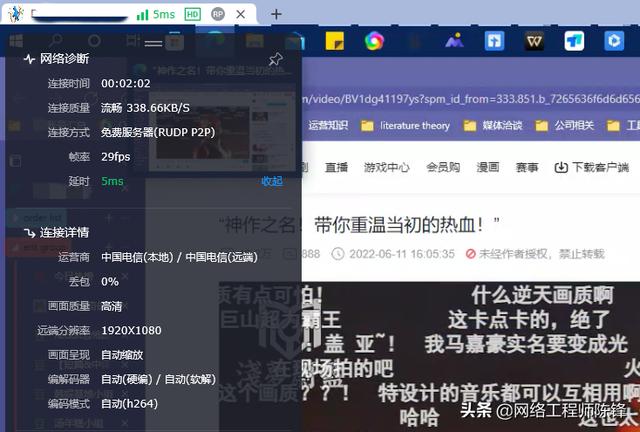Open the 游戏中心 navigation item

coord(386,167)
